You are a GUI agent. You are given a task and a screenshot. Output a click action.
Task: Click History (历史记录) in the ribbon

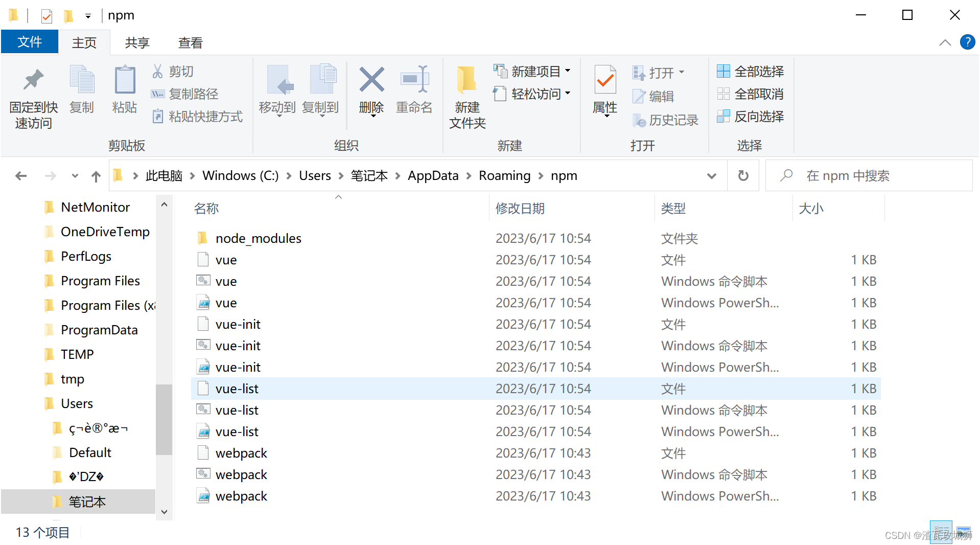tap(665, 120)
